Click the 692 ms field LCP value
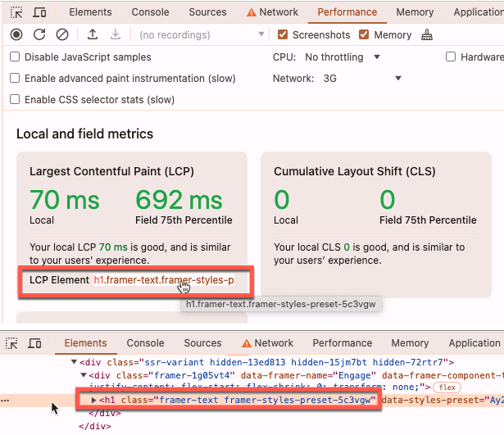The width and height of the screenshot is (504, 435). (x=179, y=200)
